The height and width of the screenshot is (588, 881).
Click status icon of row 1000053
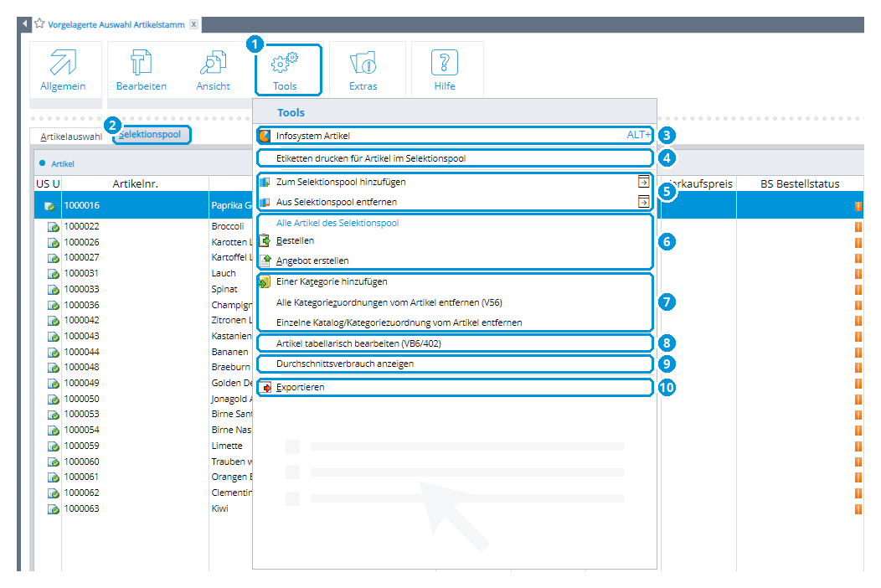coord(54,415)
